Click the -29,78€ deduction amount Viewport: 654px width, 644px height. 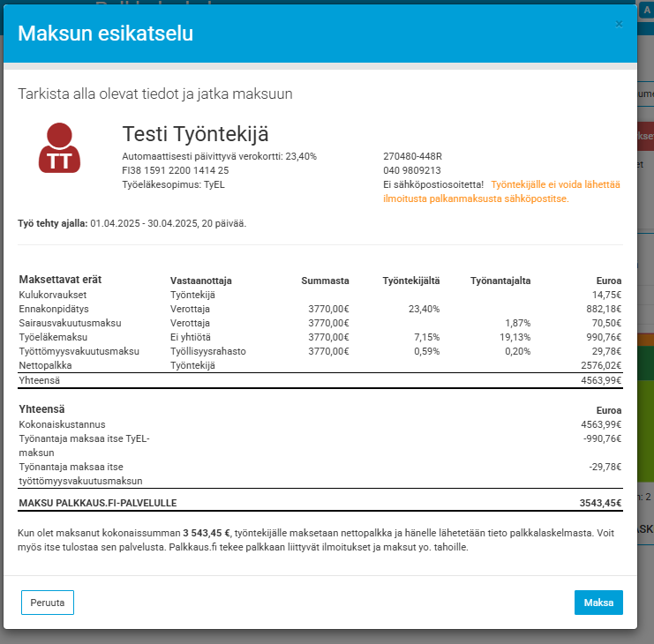tap(605, 467)
